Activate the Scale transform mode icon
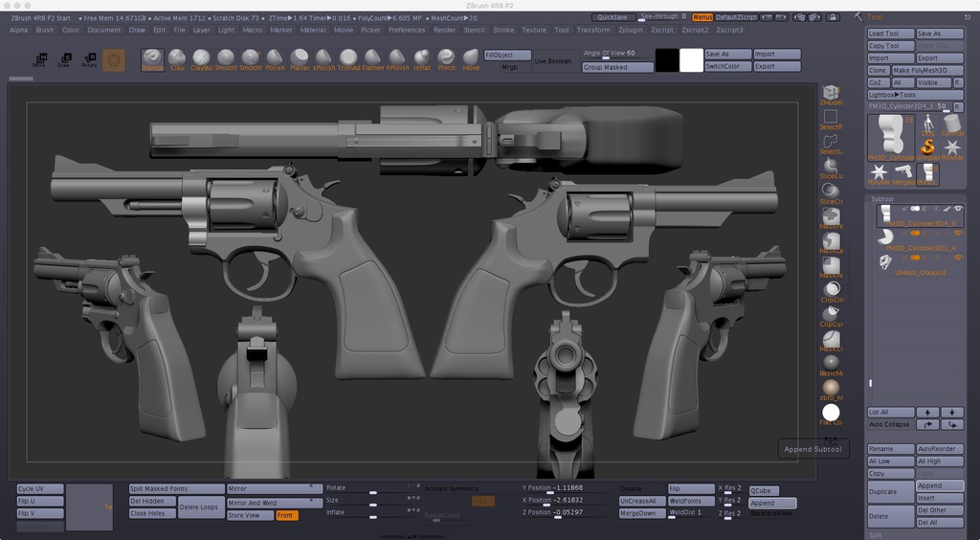Screen dimensions: 980x540 (64, 60)
